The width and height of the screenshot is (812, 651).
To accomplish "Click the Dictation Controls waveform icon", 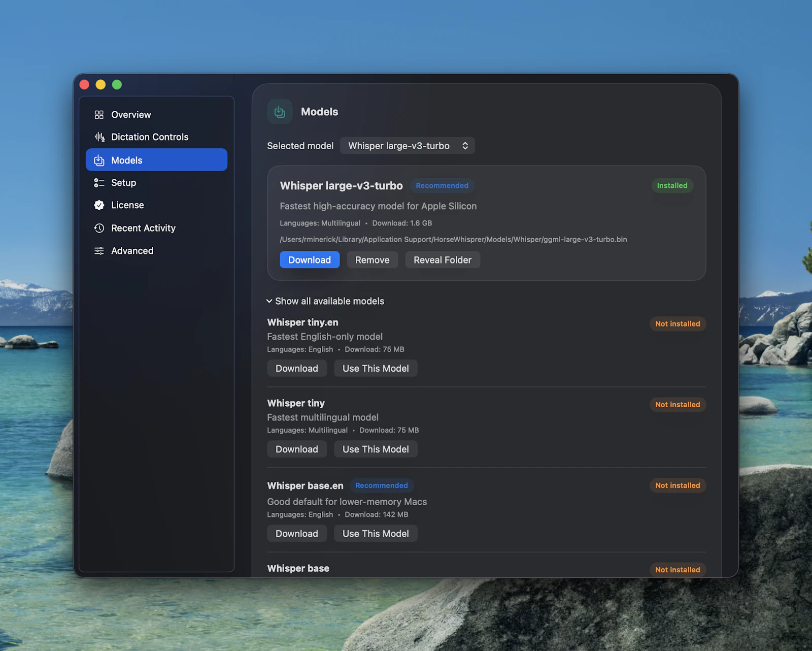I will (x=99, y=137).
